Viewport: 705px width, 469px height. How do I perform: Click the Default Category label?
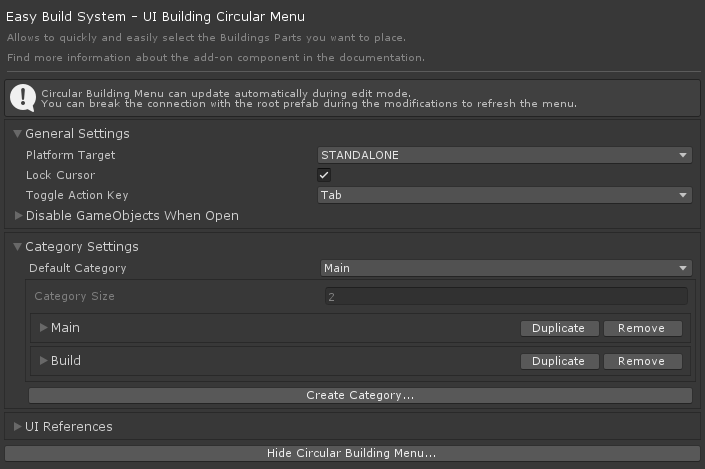[78, 268]
